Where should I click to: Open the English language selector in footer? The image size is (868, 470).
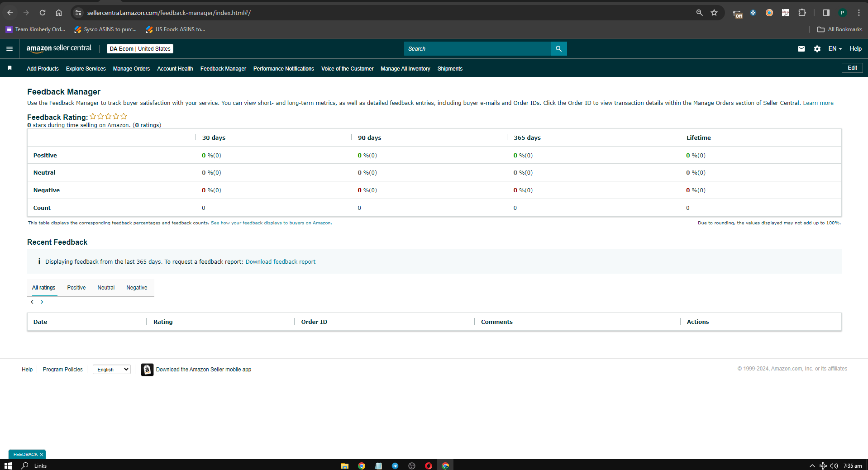point(112,370)
